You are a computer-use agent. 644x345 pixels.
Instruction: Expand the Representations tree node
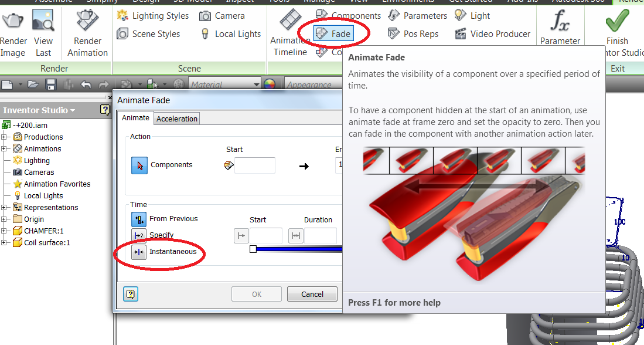click(x=4, y=207)
